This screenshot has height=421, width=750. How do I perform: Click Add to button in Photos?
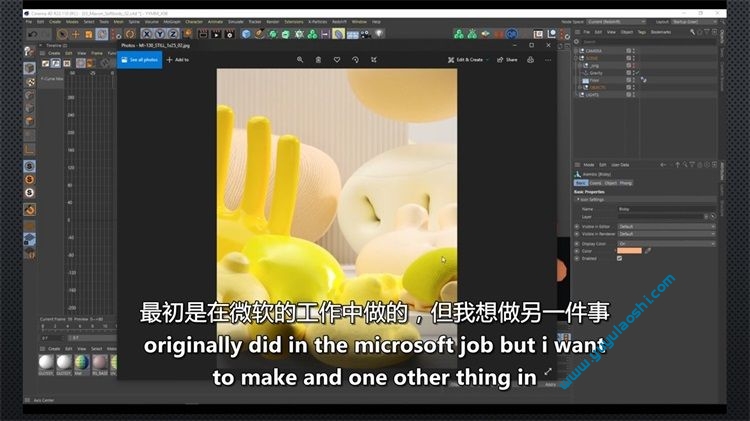tap(178, 60)
